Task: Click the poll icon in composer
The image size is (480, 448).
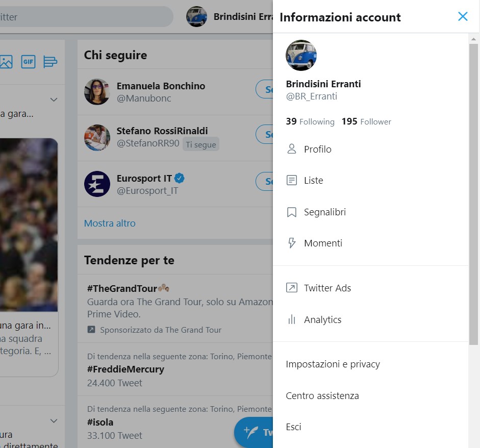Action: pyautogui.click(x=50, y=62)
